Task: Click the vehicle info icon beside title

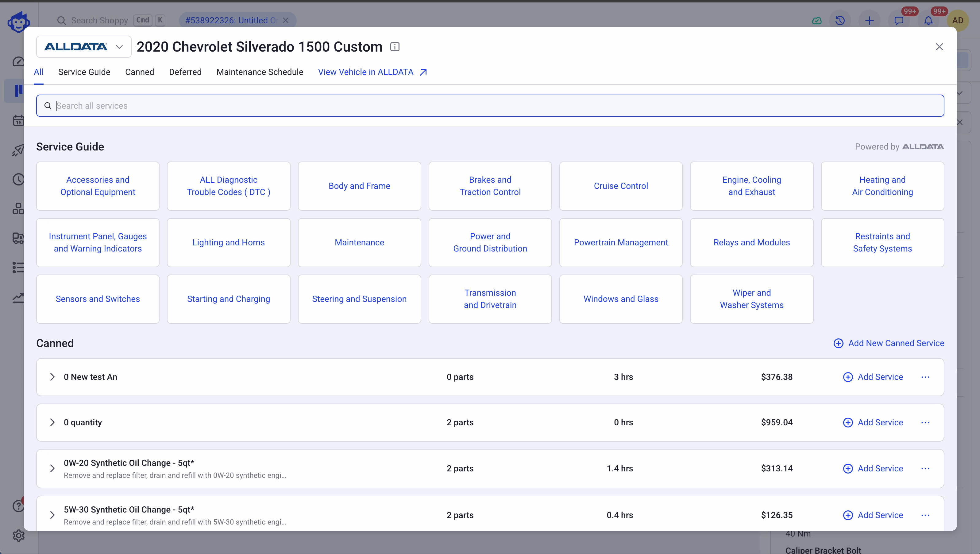Action: 395,47
